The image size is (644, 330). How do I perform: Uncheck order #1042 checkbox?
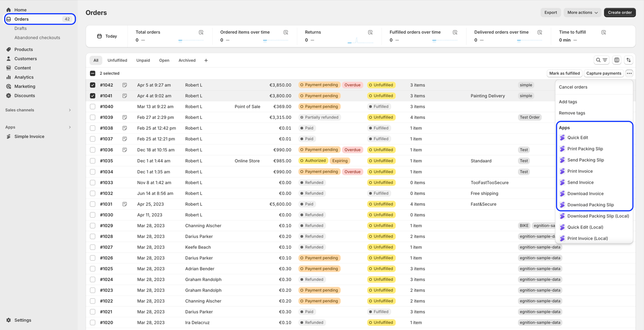(92, 85)
